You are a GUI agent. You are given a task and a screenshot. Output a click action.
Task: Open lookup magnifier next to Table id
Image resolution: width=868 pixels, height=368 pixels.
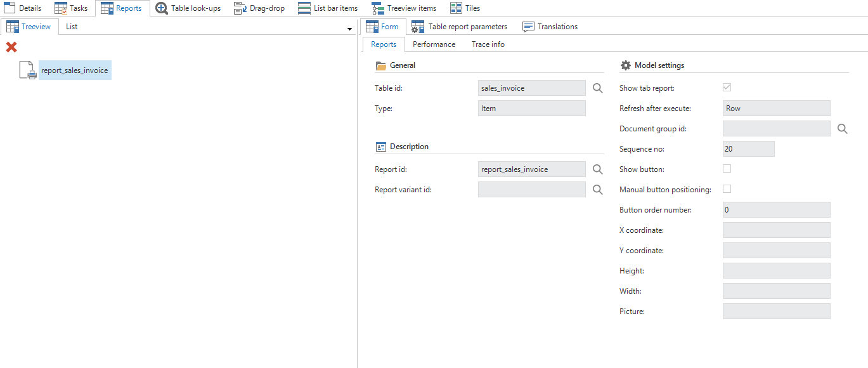[597, 88]
